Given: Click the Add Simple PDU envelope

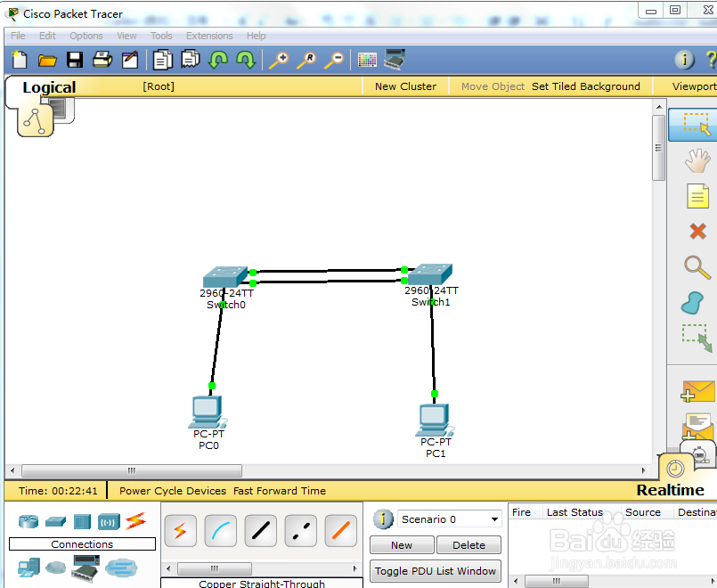Looking at the screenshot, I should click(x=697, y=391).
